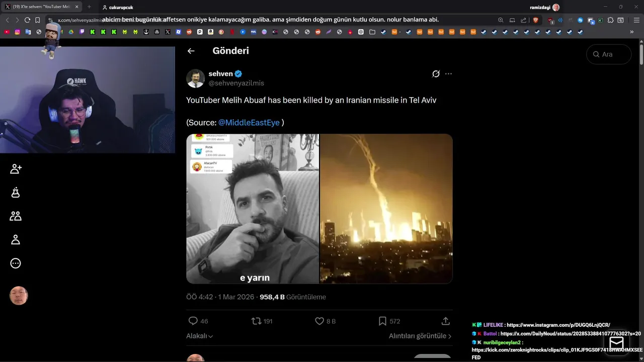Click the share icon in the address bar
The height and width of the screenshot is (362, 644).
(523, 20)
